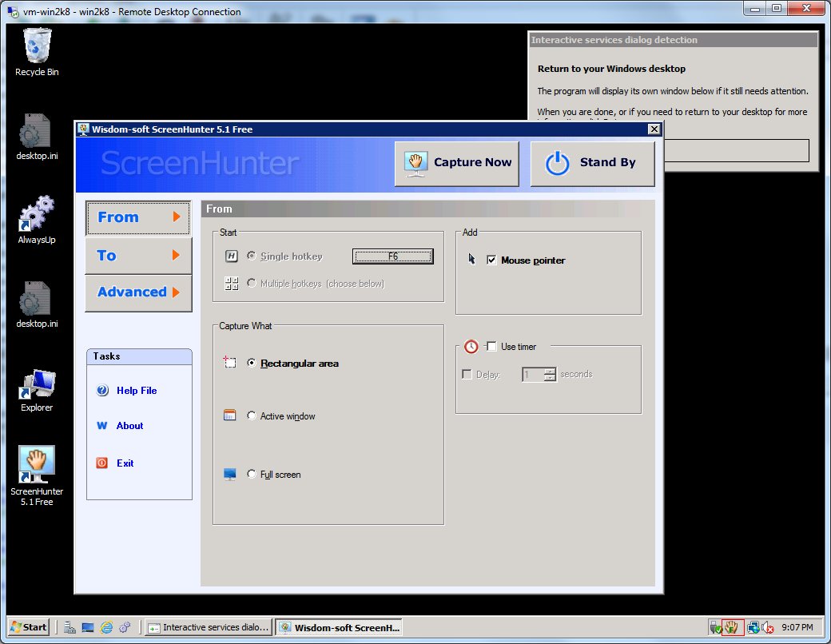Uncheck the Mouse pointer checkbox
The width and height of the screenshot is (831, 644).
pyautogui.click(x=491, y=260)
